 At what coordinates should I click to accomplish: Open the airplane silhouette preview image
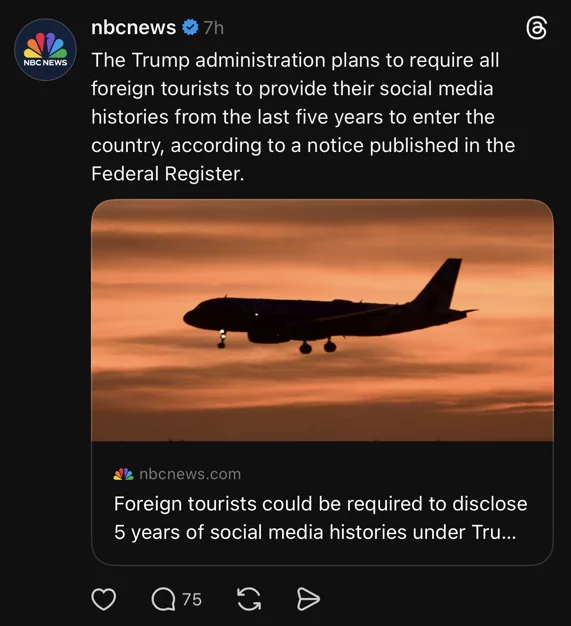click(x=322, y=320)
